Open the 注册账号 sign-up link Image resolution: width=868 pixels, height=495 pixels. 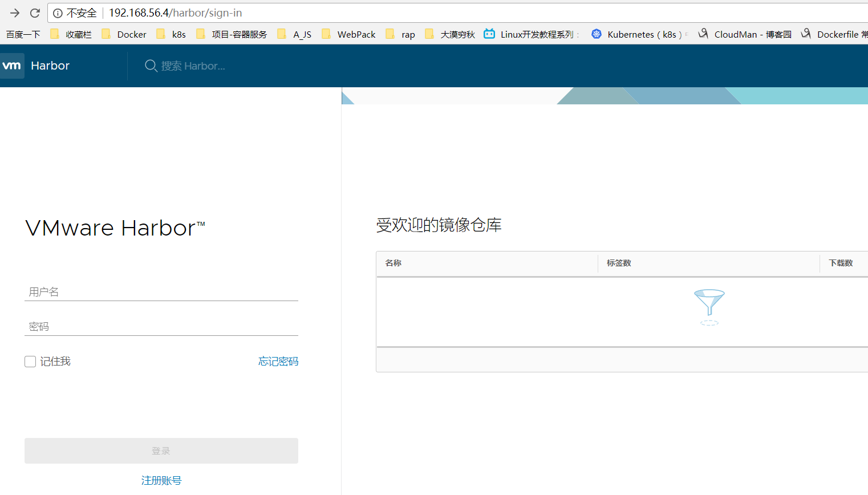tap(161, 481)
